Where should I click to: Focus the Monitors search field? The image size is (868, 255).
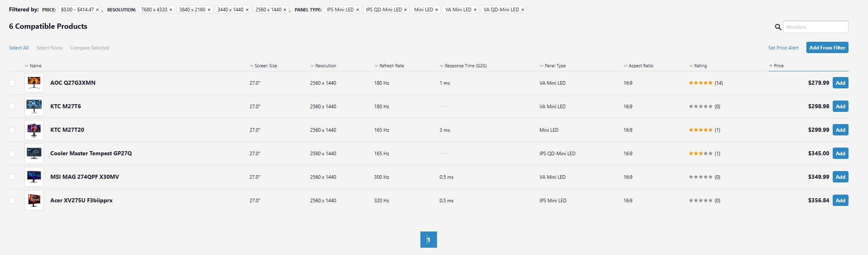[x=816, y=27]
